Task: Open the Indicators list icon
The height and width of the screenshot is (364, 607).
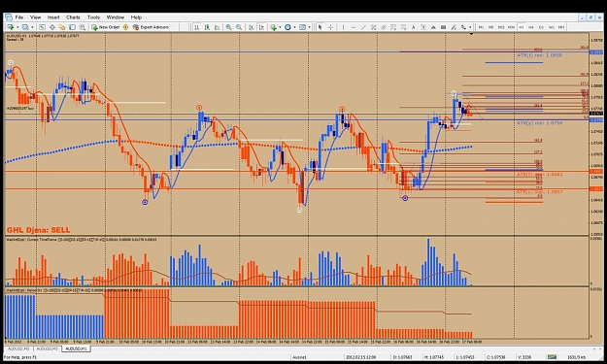Action: pos(273,27)
